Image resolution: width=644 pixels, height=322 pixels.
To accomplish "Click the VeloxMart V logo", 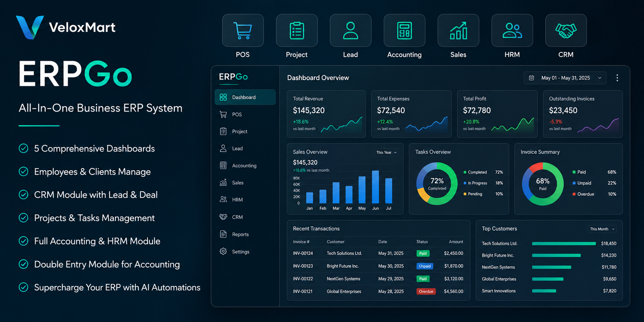I will (x=30, y=27).
